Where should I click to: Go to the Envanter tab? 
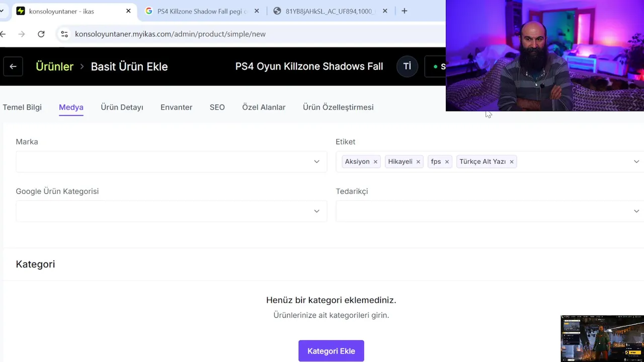pyautogui.click(x=176, y=107)
